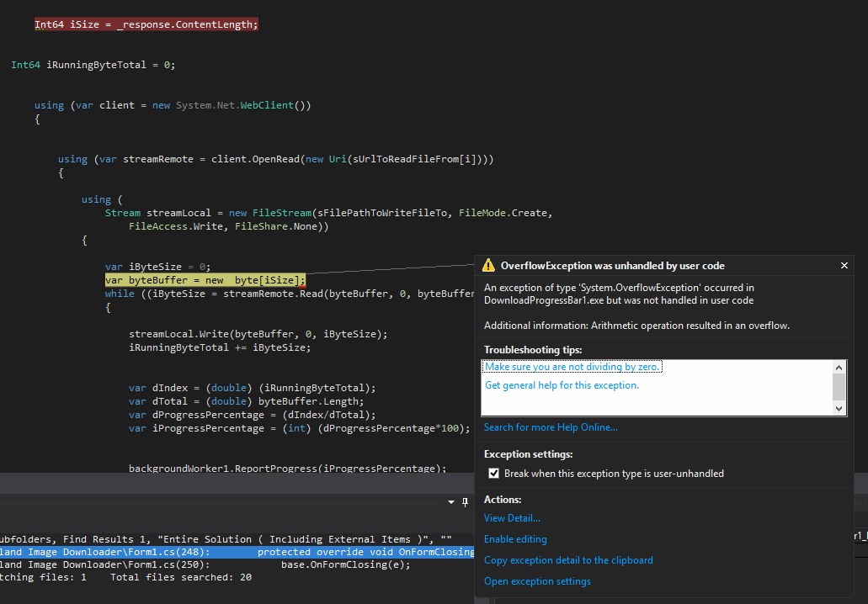The width and height of the screenshot is (868, 604).
Task: Click 'using (var client = new System.Net.WebClient())' line
Action: [x=173, y=105]
